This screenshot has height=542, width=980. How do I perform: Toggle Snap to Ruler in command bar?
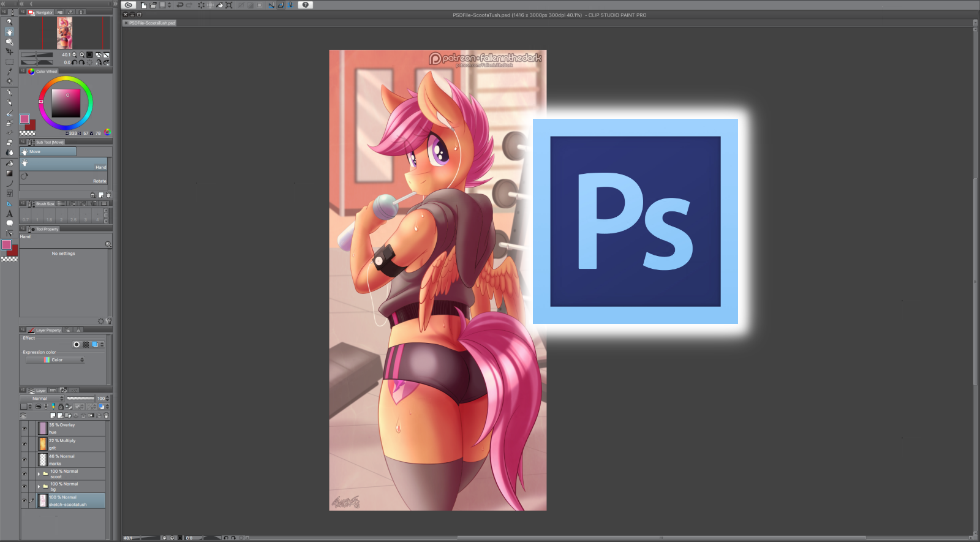[x=271, y=5]
